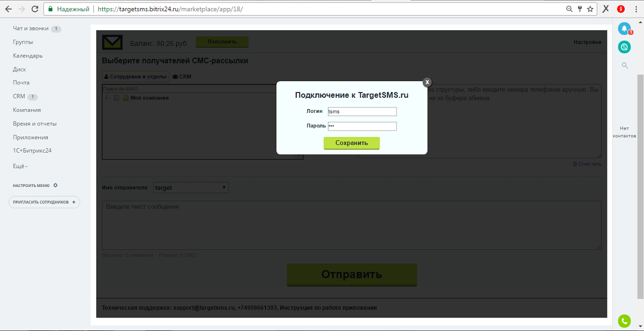The width and height of the screenshot is (644, 331).
Task: Click the green phone call icon
Action: tap(624, 321)
